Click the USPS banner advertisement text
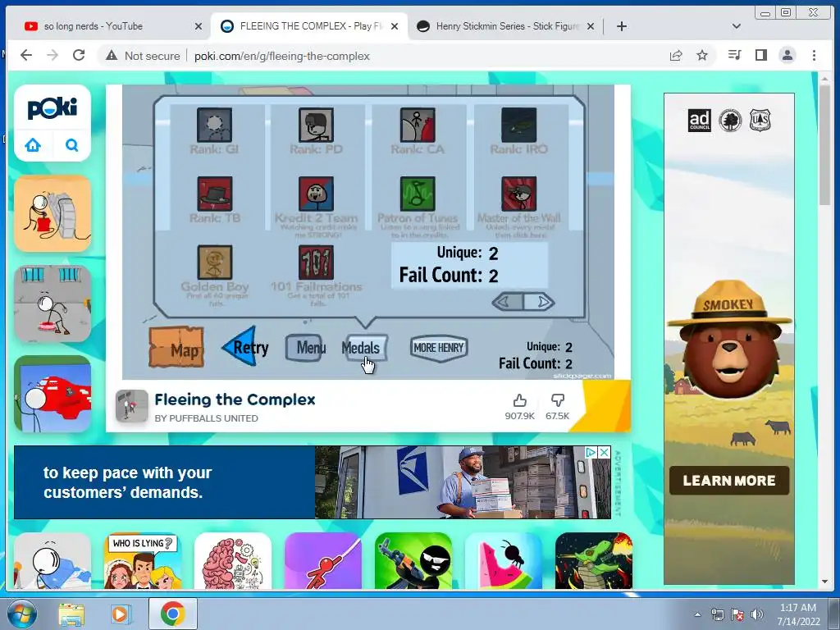Screen dimensions: 840x630 127,482
